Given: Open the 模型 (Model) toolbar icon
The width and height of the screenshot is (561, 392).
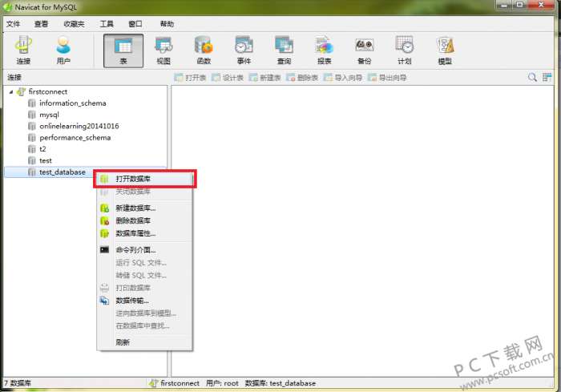Looking at the screenshot, I should click(x=445, y=51).
